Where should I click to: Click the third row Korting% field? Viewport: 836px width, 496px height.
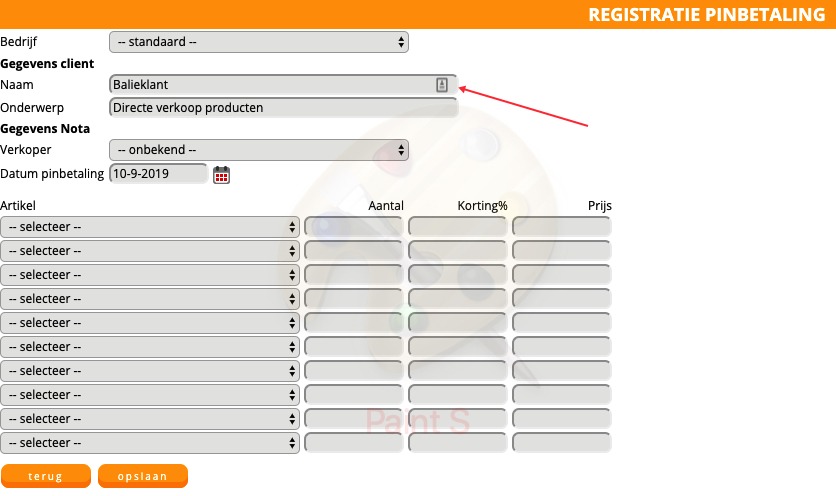[458, 275]
